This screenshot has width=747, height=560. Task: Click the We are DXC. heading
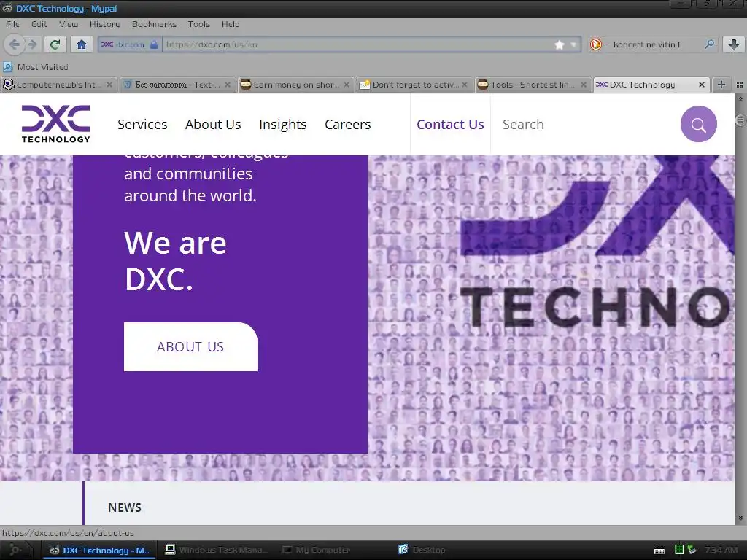pyautogui.click(x=175, y=261)
